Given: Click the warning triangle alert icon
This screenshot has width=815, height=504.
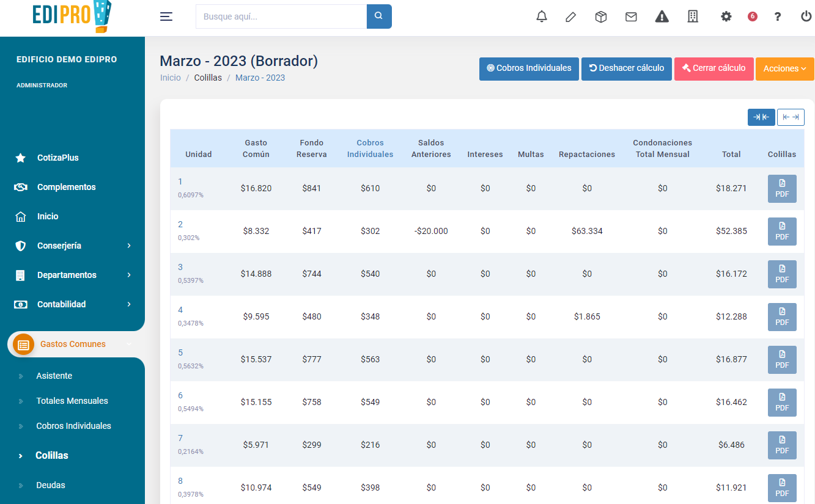Looking at the screenshot, I should coord(662,16).
